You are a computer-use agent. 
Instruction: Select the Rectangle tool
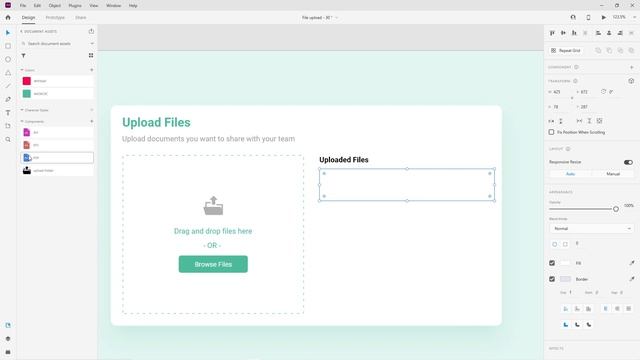8,46
